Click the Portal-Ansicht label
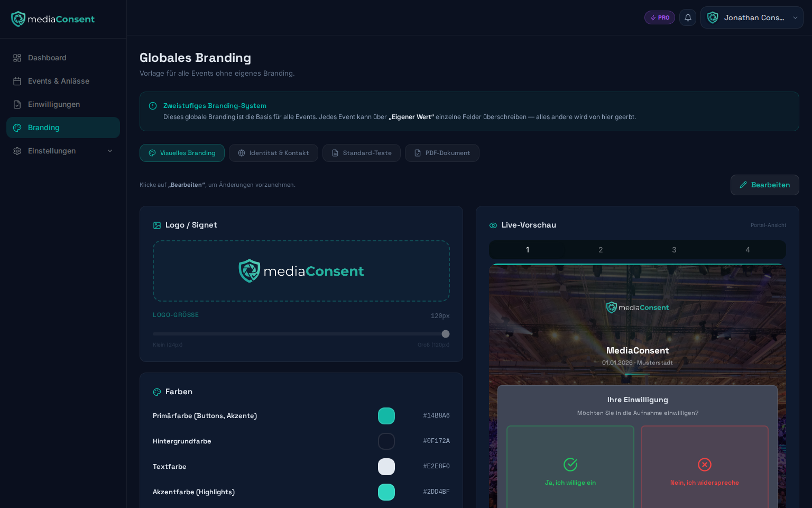This screenshot has width=812, height=508. click(768, 225)
